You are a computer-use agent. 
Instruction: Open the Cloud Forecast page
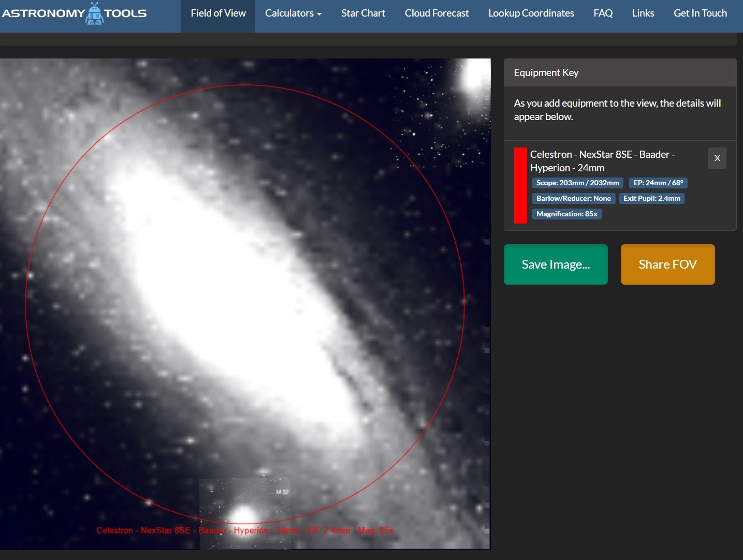[437, 13]
